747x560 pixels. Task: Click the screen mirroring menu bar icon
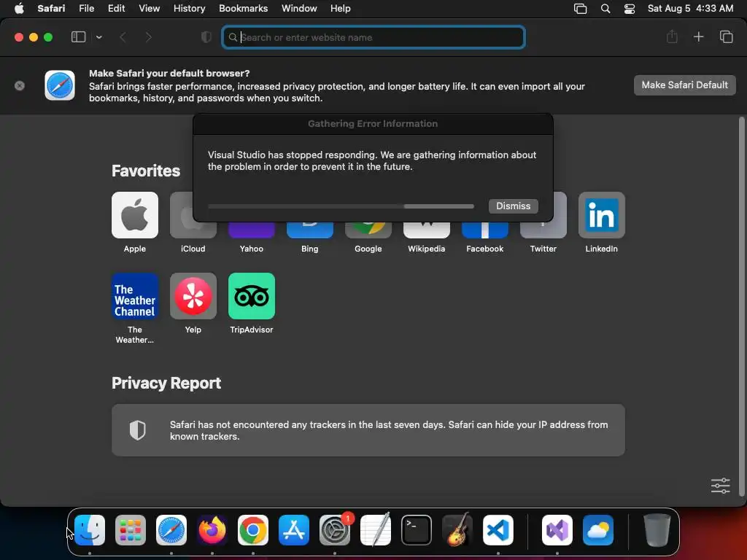[x=580, y=9]
